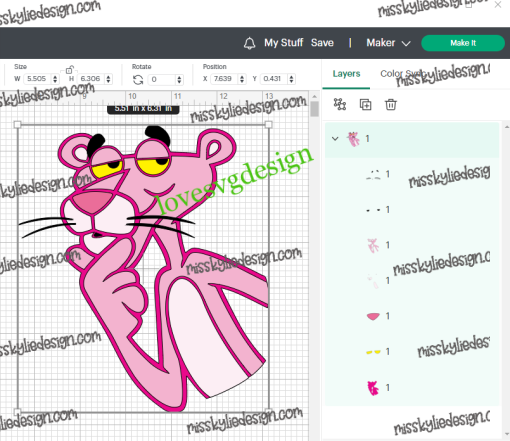Screen dimensions: 510x441
Task: Click the canvas vertical scrollbar
Action: pyautogui.click(x=314, y=109)
